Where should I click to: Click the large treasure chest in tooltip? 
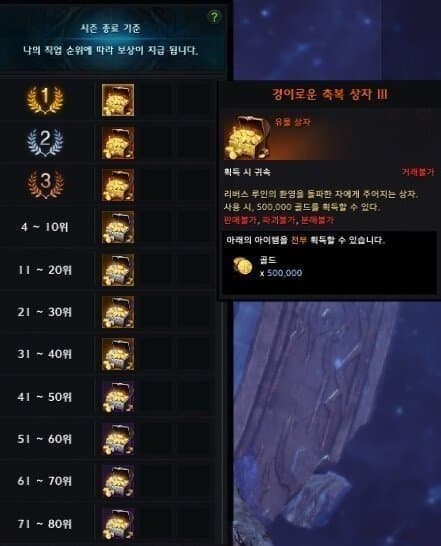coord(247,137)
